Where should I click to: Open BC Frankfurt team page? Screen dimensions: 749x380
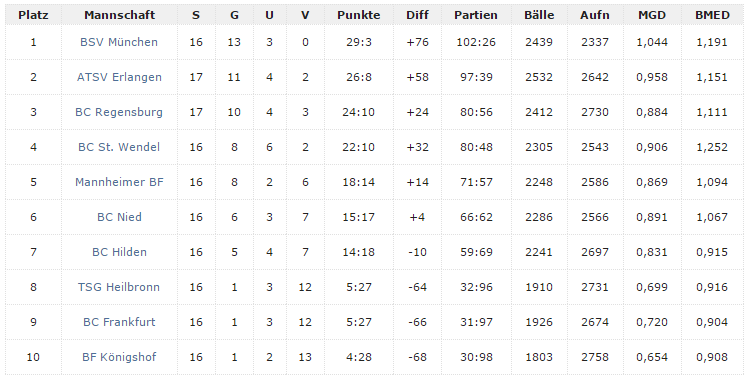pos(119,322)
